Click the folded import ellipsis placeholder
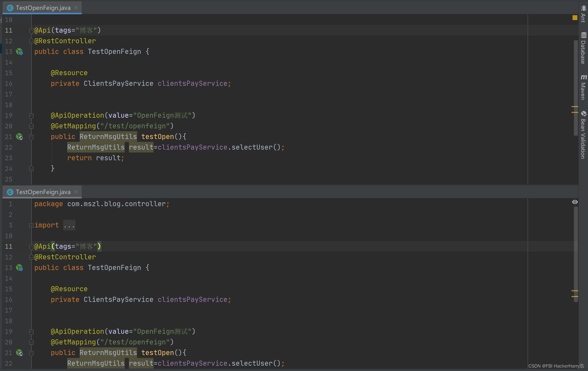 (69, 225)
